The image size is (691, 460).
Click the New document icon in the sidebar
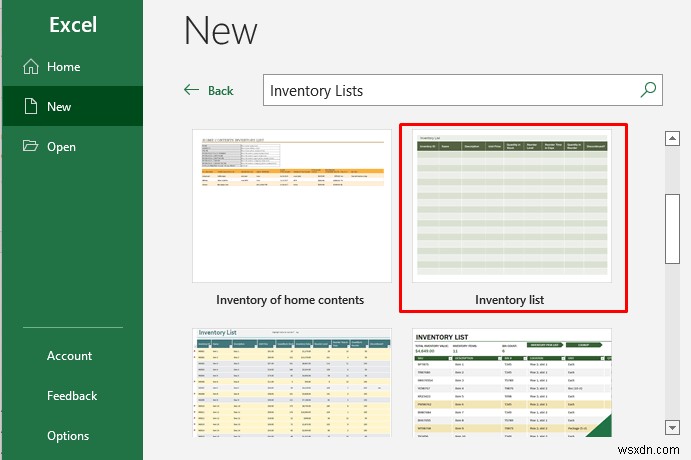pos(30,106)
